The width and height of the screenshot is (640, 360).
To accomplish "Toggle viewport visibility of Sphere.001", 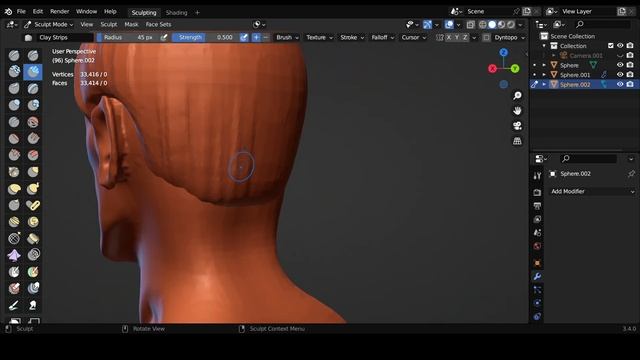I will coord(620,74).
